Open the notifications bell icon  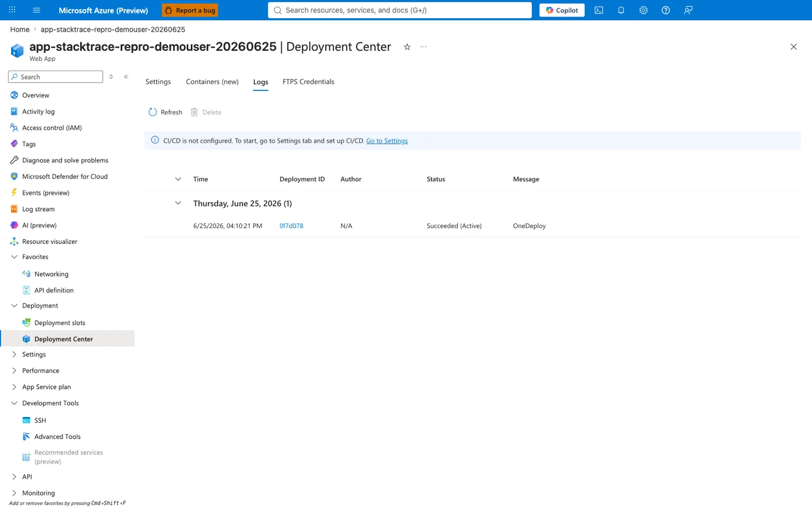click(621, 10)
